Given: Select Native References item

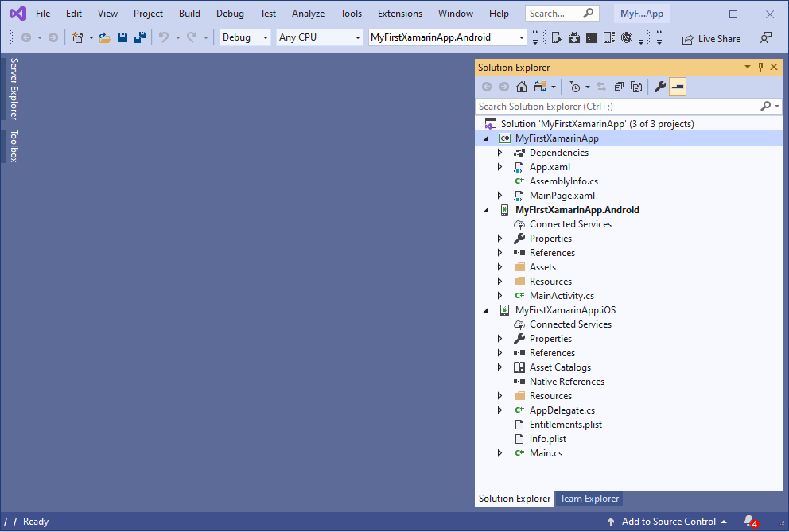Looking at the screenshot, I should 566,382.
